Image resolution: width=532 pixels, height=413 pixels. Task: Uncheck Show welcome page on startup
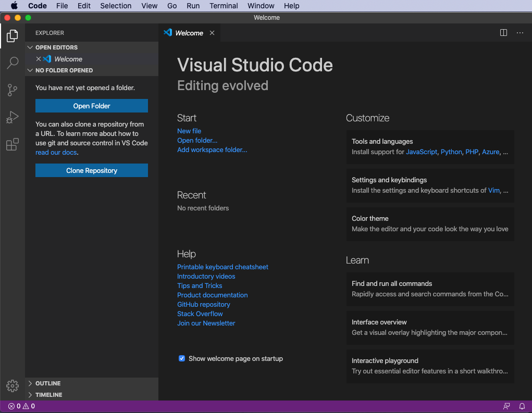pyautogui.click(x=182, y=358)
